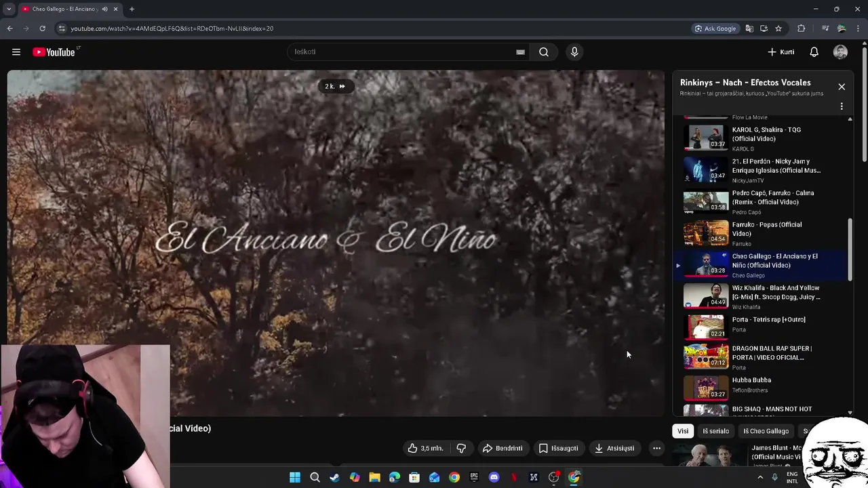This screenshot has width=868, height=488.
Task: Click the 2k. skip forward overlay
Action: click(x=335, y=86)
